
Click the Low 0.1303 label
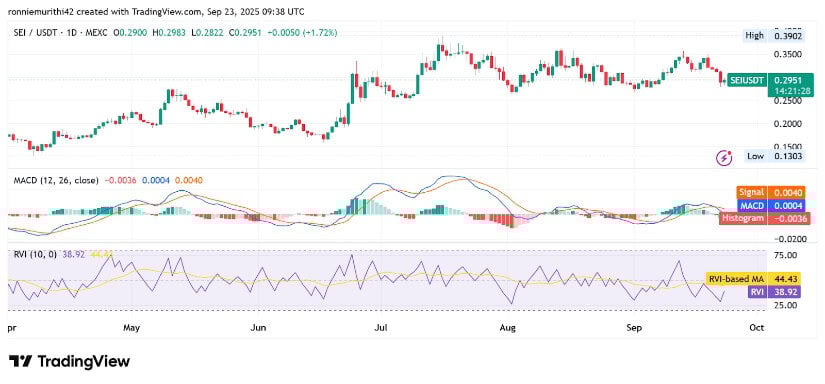pyautogui.click(x=775, y=156)
